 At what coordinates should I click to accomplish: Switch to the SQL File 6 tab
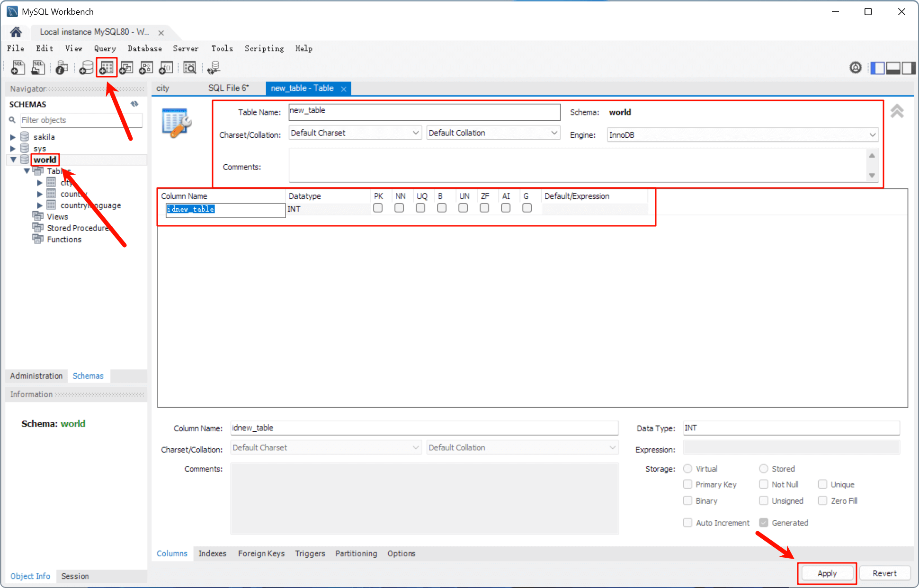229,88
